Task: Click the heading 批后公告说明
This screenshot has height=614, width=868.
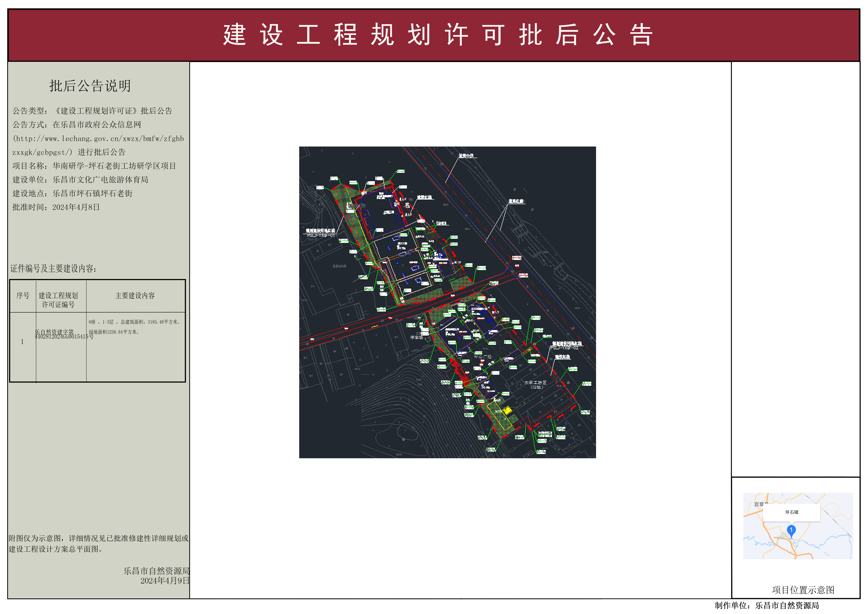Action: (90, 86)
